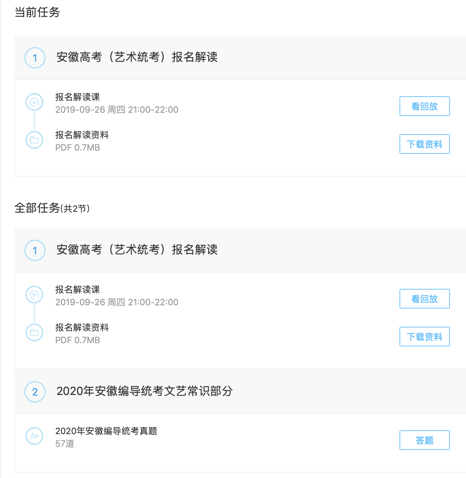Click the number 2 circle badge
This screenshot has width=466, height=478.
(x=35, y=392)
